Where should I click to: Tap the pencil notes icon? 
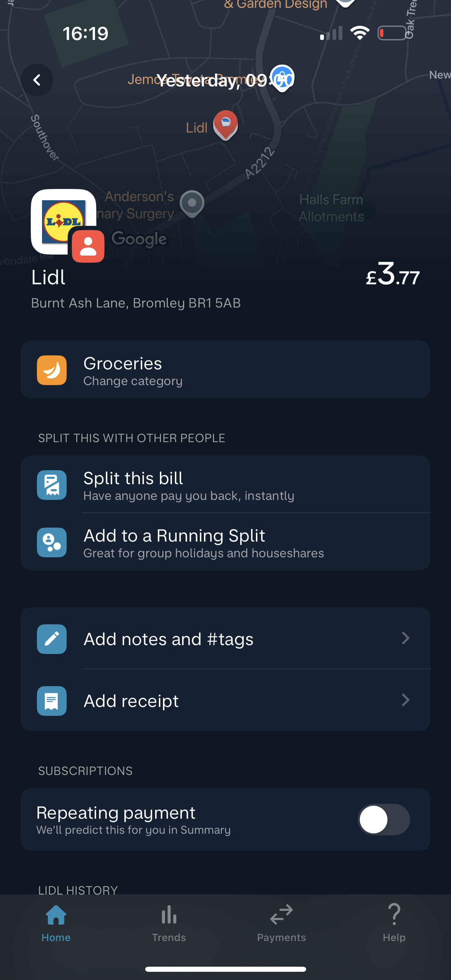coord(52,639)
